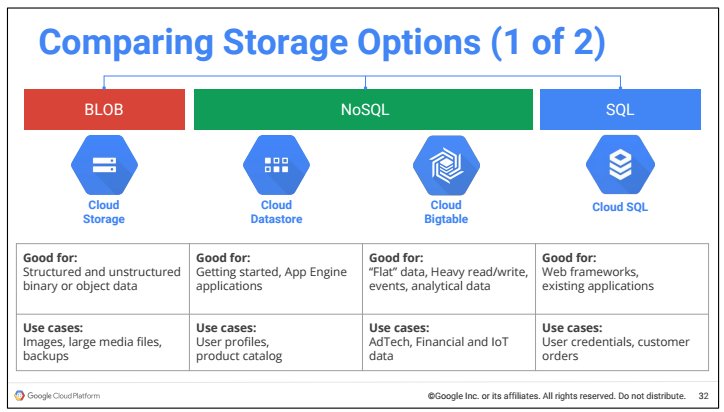Image resolution: width=724 pixels, height=412 pixels.
Task: Click the 'AdTech, Financial and IoT' use cases cell
Action: click(449, 342)
